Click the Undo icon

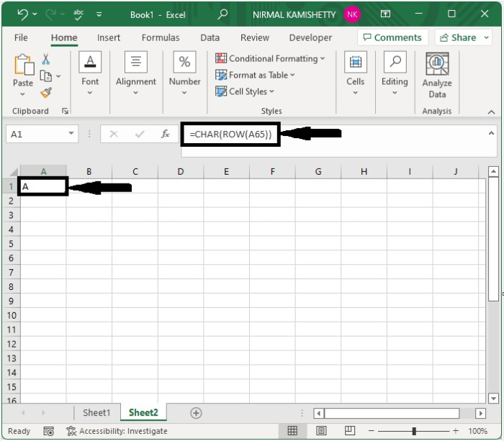pyautogui.click(x=23, y=14)
